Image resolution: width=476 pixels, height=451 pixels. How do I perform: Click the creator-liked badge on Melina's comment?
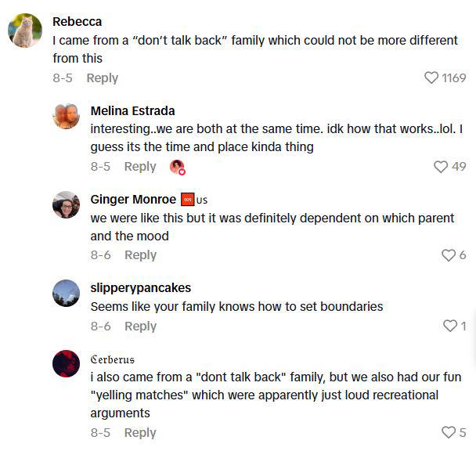[178, 167]
